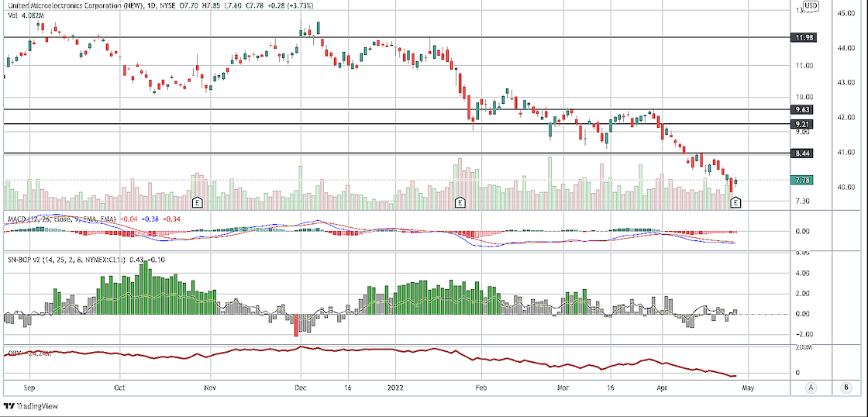Open the TradingView logo link
Screen dimensions: 868x417
pyautogui.click(x=29, y=406)
